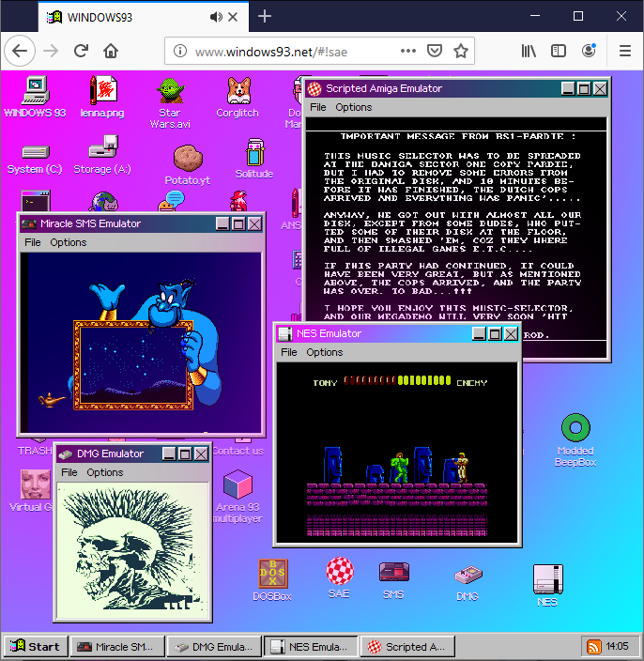Open Options menu in Miracle SMS Emulator
644x661 pixels.
[69, 242]
